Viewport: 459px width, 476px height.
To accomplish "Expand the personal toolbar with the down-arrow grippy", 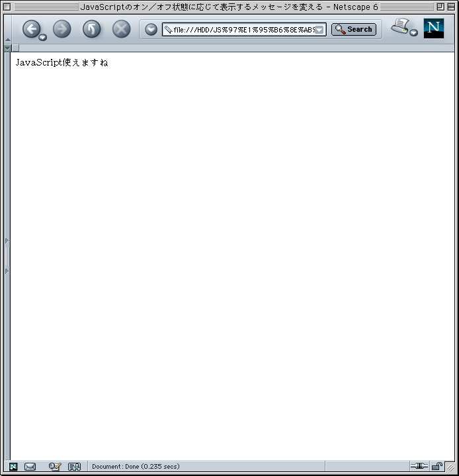I will tap(8, 48).
